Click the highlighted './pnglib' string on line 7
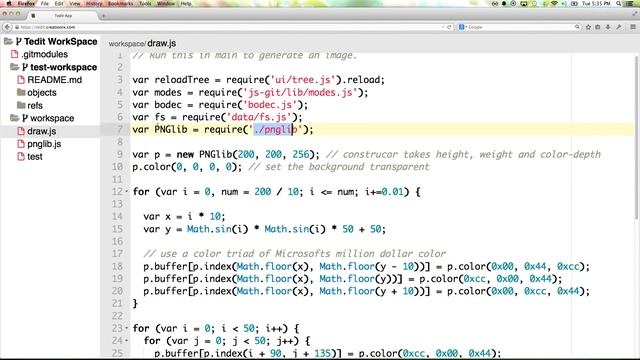 [275, 129]
